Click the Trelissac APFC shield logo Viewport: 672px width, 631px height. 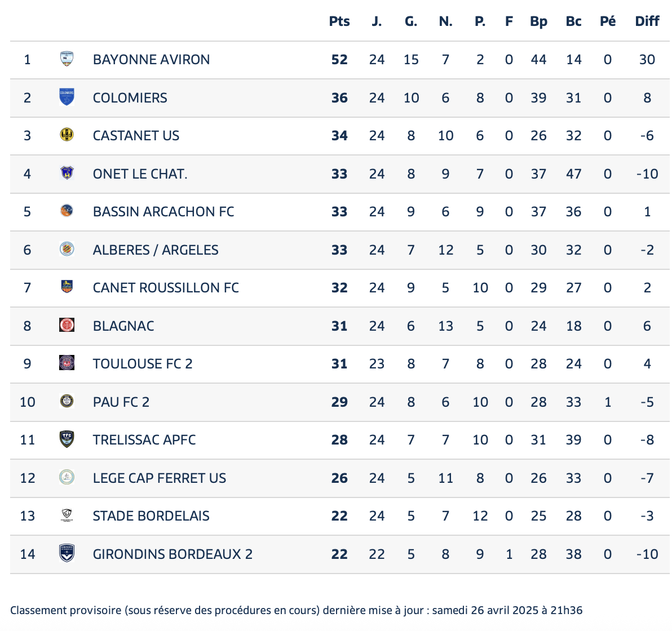(x=67, y=439)
